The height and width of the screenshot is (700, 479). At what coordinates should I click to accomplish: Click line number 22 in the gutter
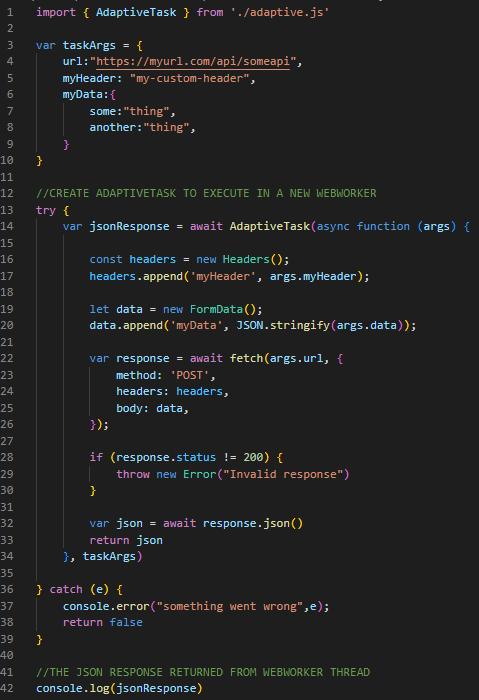click(x=7, y=358)
